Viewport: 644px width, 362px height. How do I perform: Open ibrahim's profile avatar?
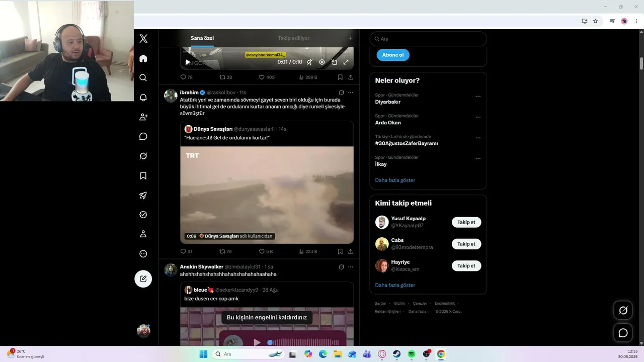tap(171, 96)
